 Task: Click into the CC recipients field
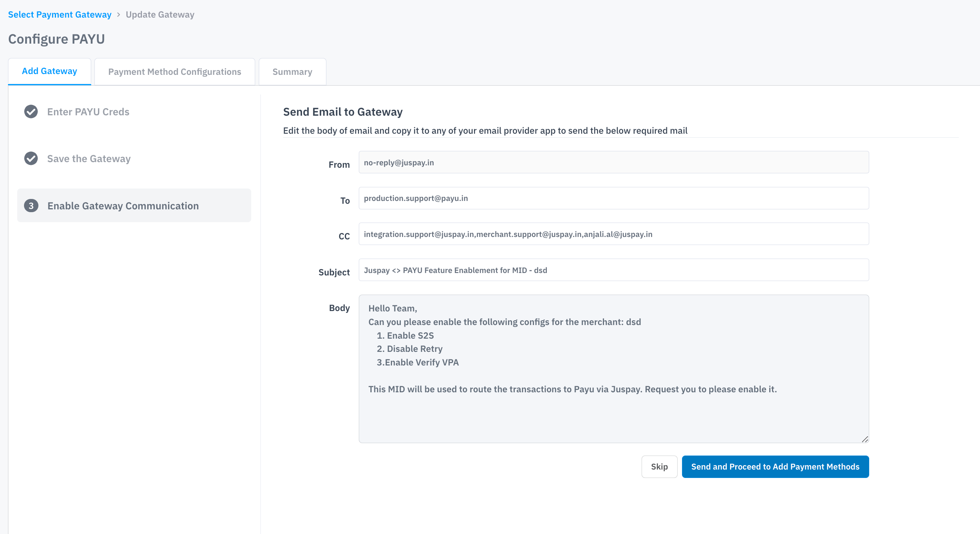(614, 234)
